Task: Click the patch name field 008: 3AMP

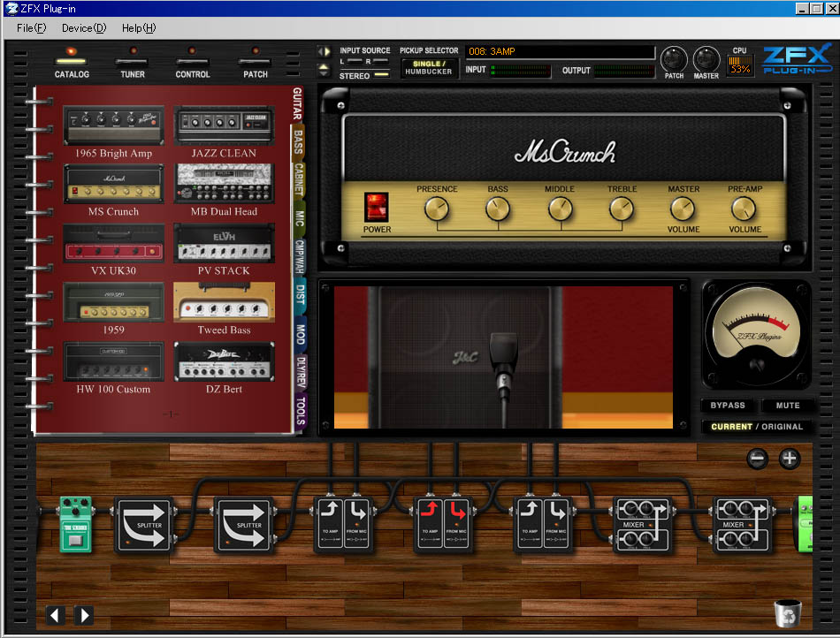Action: 560,51
